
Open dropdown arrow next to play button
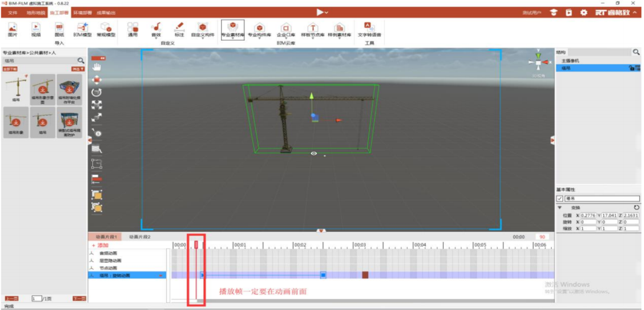coord(327,13)
